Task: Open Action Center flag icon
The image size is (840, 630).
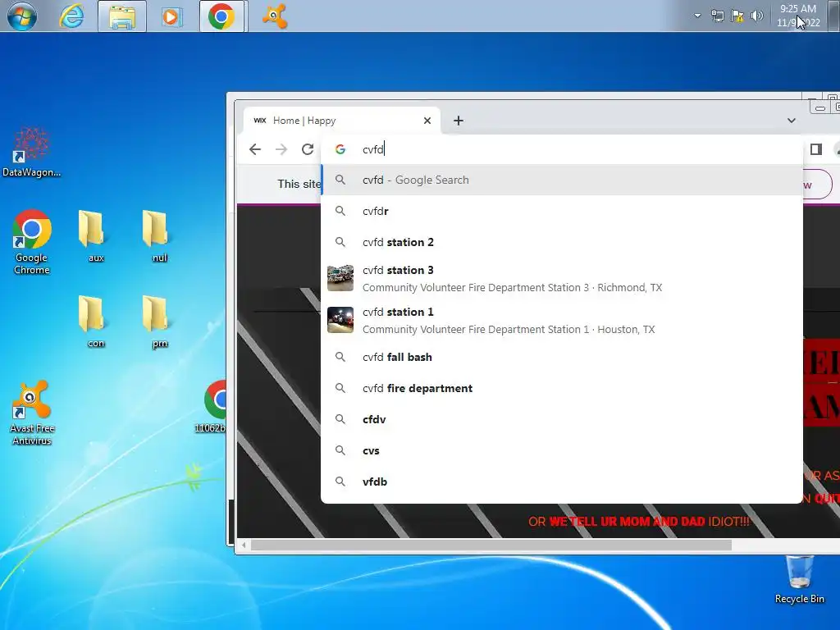Action: coord(737,16)
